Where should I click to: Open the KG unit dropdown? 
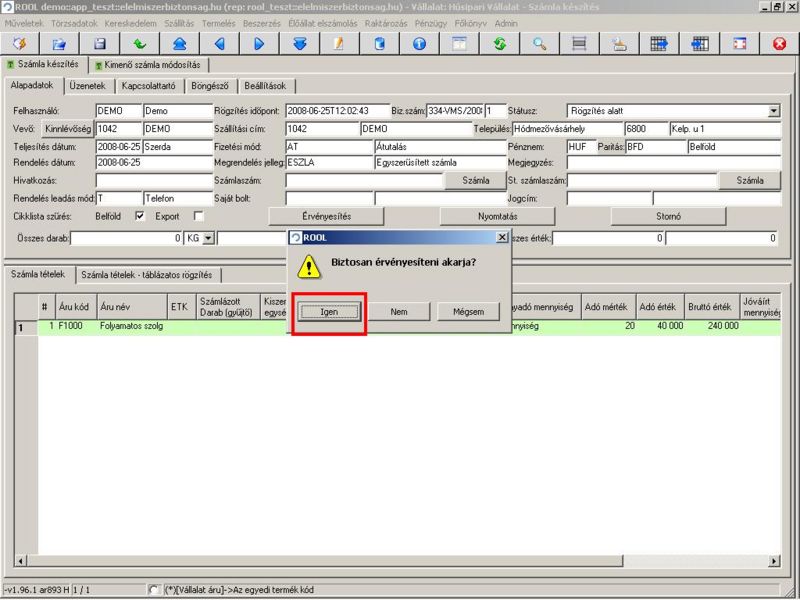click(209, 239)
